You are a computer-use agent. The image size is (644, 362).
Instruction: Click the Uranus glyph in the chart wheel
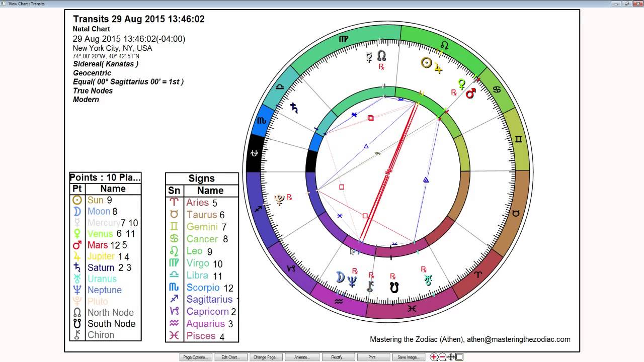(x=428, y=280)
